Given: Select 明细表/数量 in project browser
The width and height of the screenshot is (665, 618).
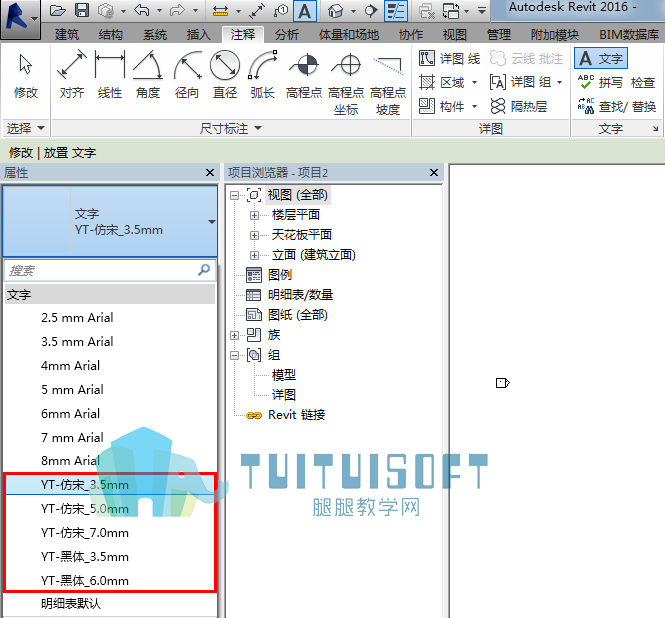Looking at the screenshot, I should click(300, 295).
